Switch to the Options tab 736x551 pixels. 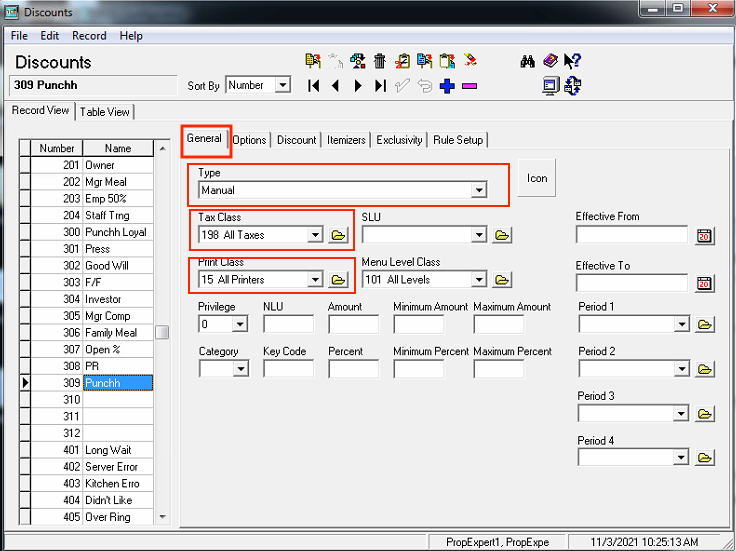(249, 140)
